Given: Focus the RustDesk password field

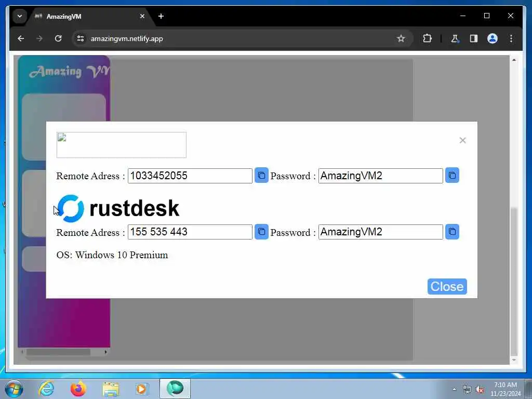Looking at the screenshot, I should [x=380, y=232].
